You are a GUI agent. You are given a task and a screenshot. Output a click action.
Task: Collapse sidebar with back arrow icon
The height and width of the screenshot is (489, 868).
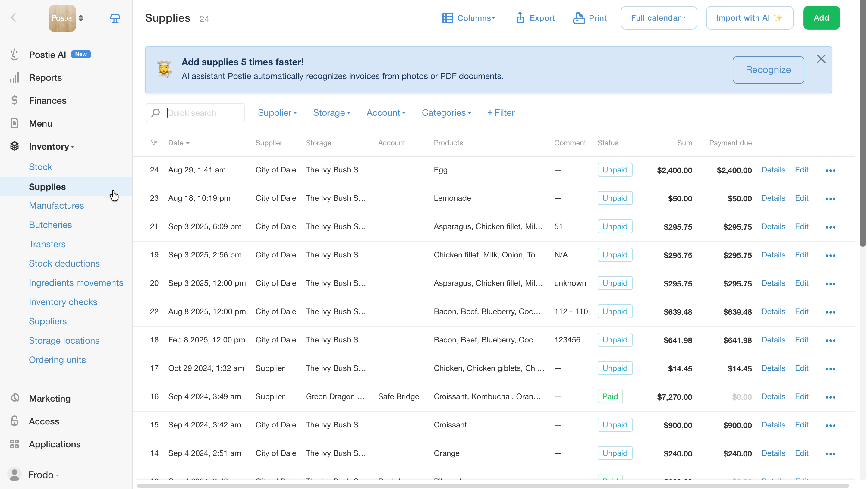pos(14,17)
